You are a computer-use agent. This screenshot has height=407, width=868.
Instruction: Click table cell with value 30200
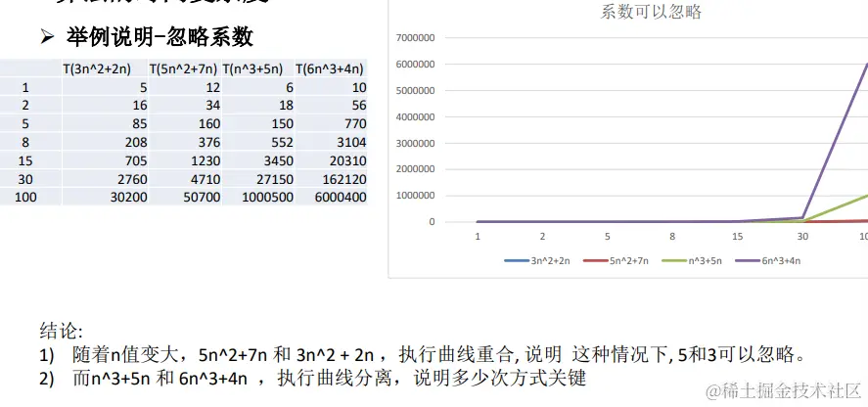coord(129,197)
